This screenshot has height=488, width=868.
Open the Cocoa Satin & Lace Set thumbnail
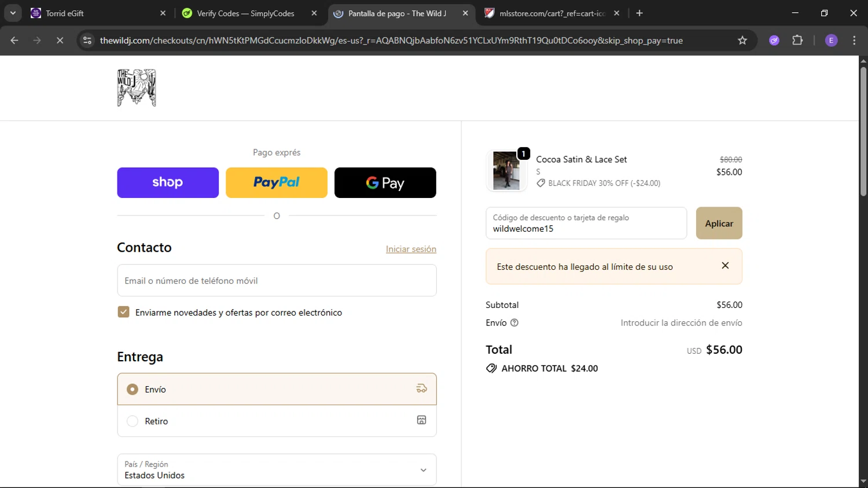pyautogui.click(x=506, y=171)
